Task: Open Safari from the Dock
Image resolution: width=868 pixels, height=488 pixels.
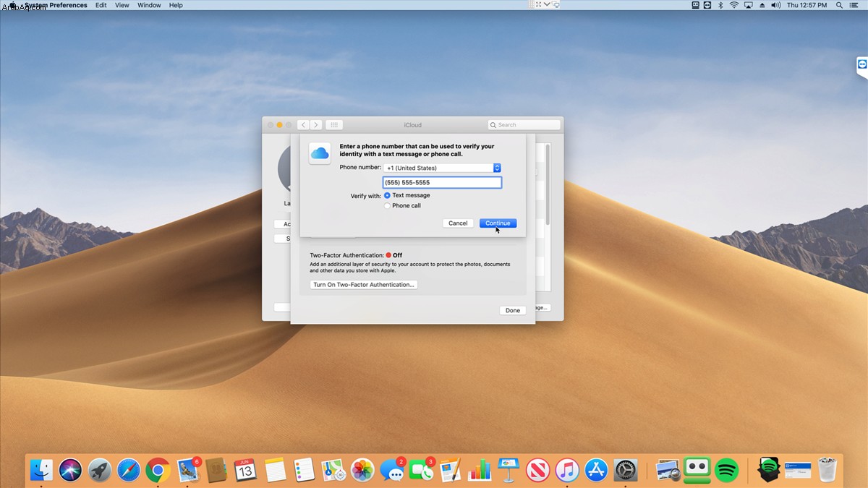Action: [129, 470]
